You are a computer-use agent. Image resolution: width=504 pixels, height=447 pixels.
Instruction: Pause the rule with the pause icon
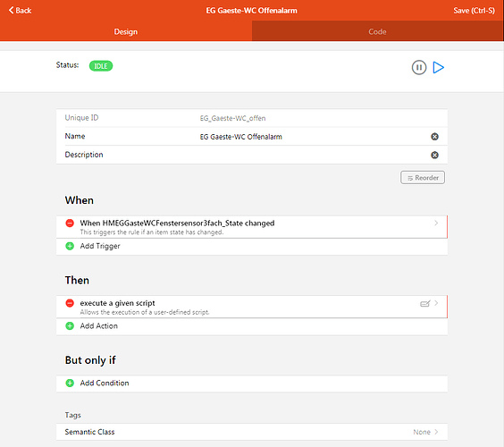click(x=419, y=68)
